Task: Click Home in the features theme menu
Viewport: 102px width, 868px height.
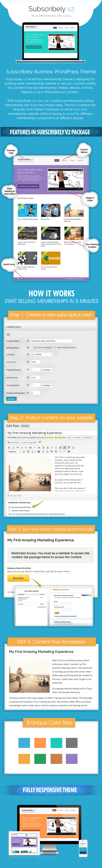Action: pyautogui.click(x=57, y=160)
